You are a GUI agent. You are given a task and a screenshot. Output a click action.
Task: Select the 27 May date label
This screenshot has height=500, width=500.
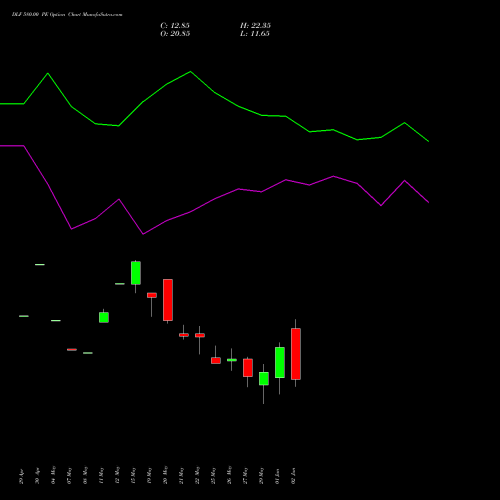point(246,476)
